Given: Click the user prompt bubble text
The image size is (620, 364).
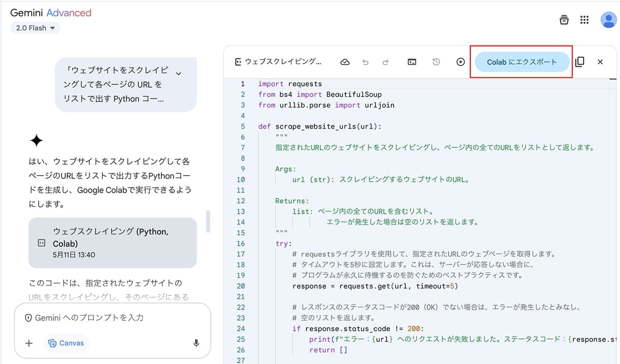Looking at the screenshot, I should coord(117,84).
